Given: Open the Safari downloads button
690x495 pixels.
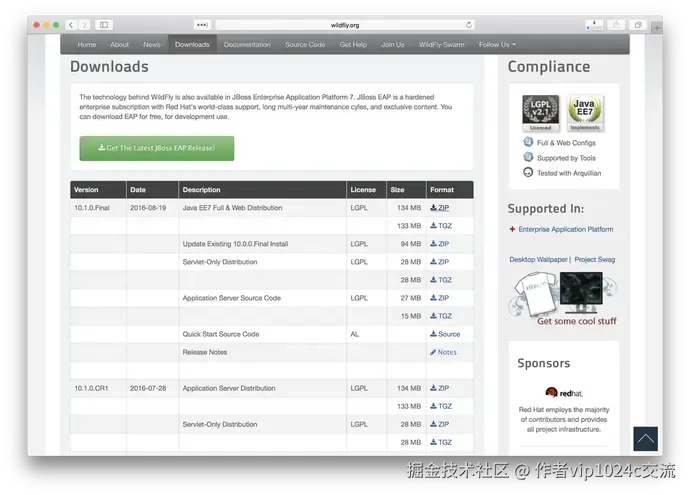Looking at the screenshot, I should click(x=594, y=25).
